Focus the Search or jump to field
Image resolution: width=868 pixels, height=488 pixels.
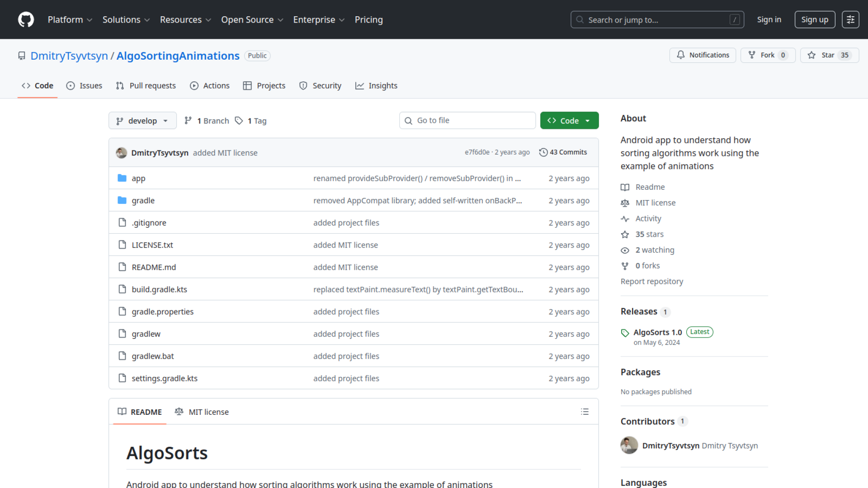pos(657,19)
